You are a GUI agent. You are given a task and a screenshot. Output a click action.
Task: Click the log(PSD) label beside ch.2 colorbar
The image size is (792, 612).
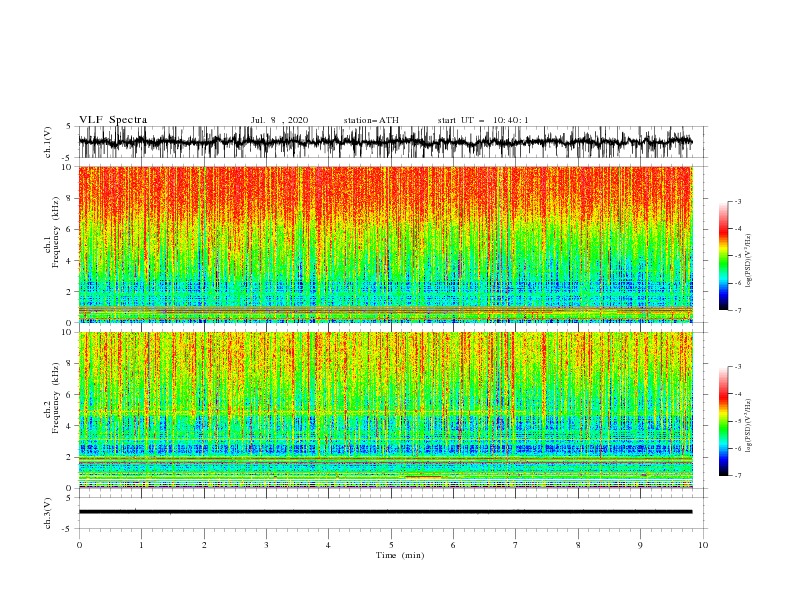tap(748, 425)
